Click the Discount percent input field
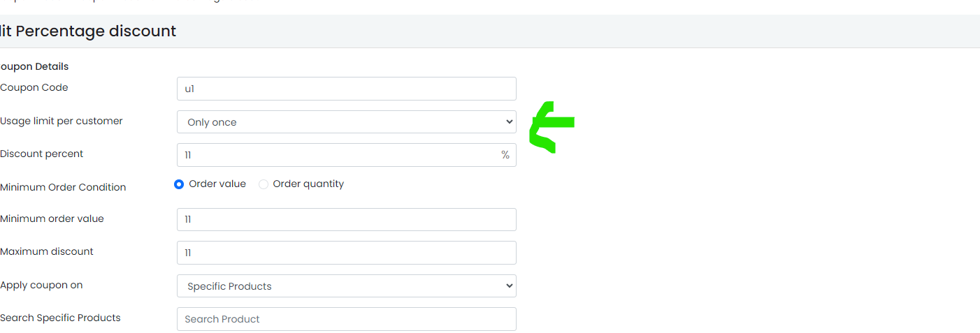The image size is (980, 333). (347, 155)
